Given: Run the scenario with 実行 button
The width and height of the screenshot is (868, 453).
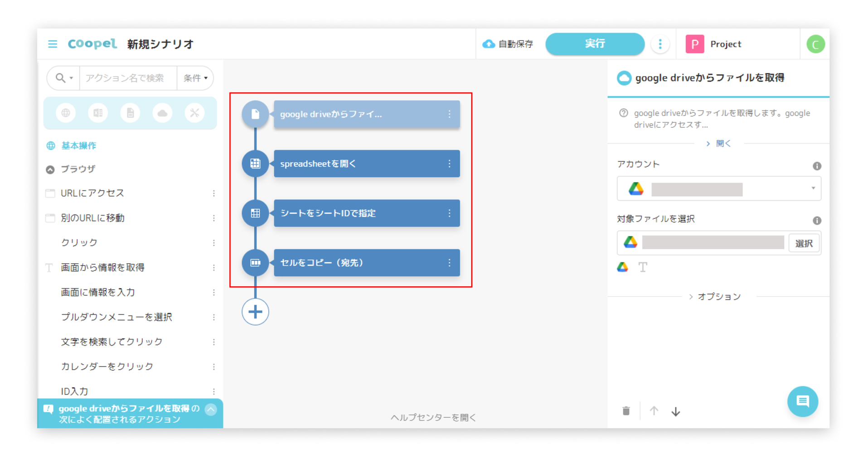Looking at the screenshot, I should (595, 43).
